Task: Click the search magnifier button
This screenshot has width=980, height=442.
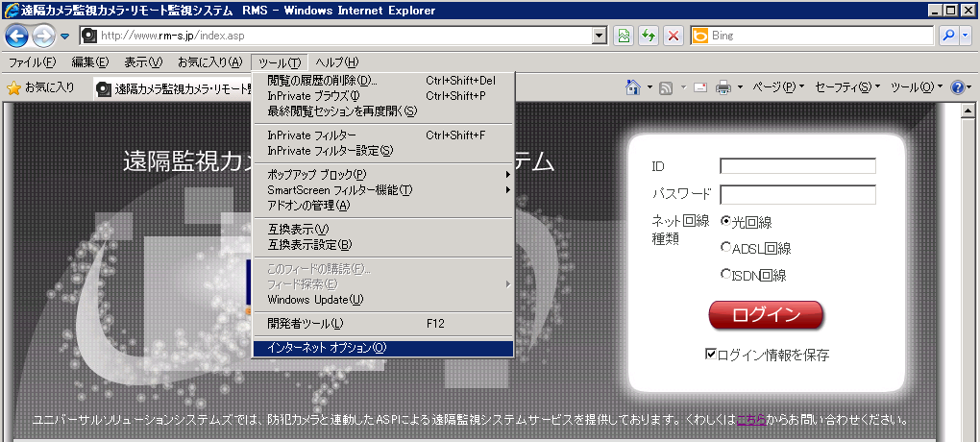Action: (x=950, y=36)
